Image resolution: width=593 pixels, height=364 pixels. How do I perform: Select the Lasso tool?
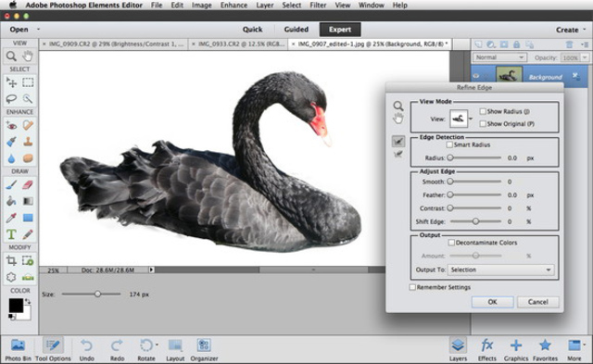pos(11,99)
